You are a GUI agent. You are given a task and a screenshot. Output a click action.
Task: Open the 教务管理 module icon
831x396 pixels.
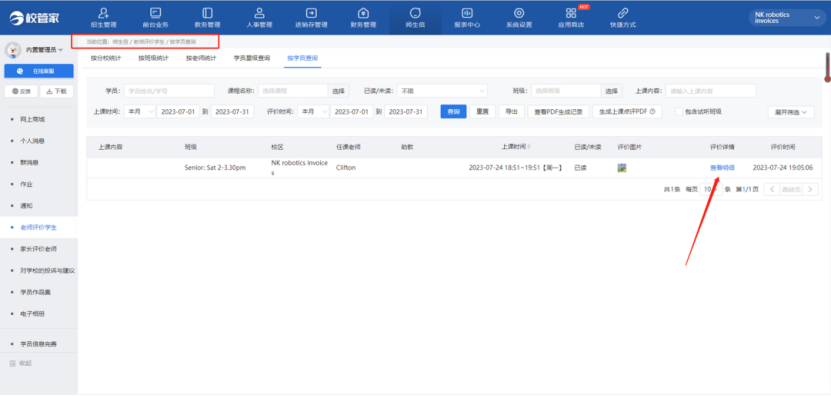(207, 13)
